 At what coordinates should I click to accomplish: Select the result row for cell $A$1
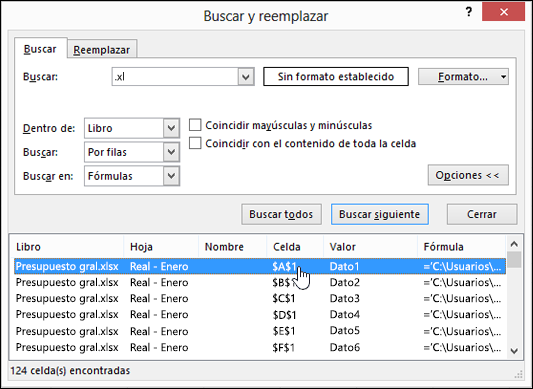[260, 266]
